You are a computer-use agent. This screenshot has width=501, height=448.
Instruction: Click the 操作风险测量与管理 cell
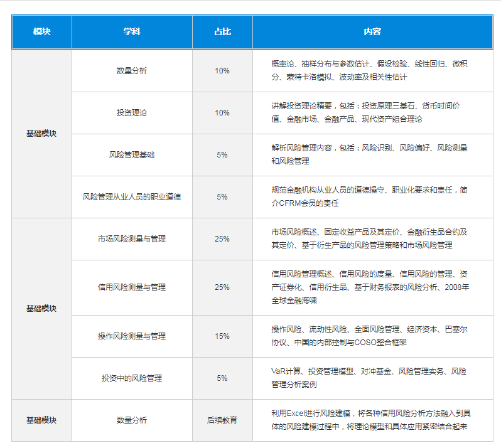coord(132,336)
